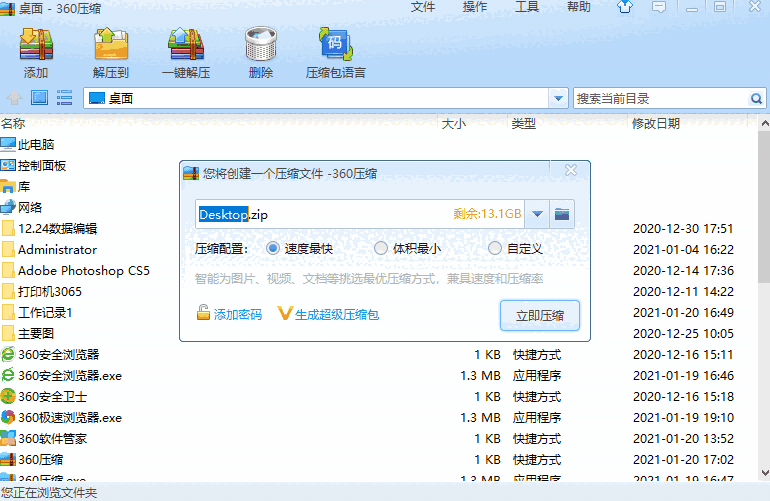This screenshot has height=501, width=770.
Task: Browse save location folder icon in dialog
Action: click(x=562, y=214)
